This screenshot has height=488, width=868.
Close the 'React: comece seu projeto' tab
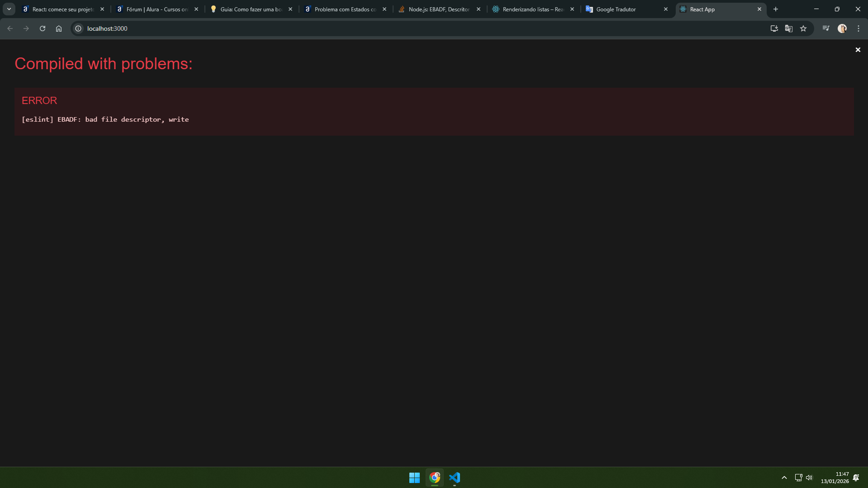point(102,9)
